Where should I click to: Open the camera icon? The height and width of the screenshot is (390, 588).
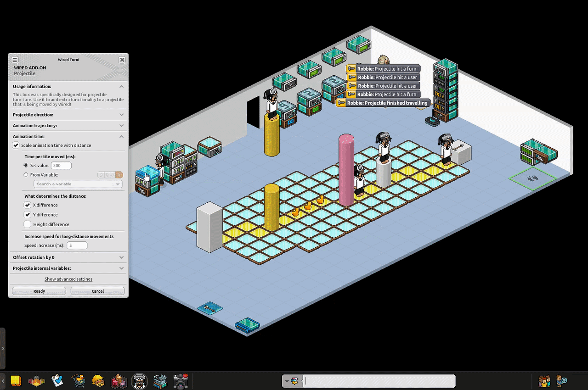[181, 381]
